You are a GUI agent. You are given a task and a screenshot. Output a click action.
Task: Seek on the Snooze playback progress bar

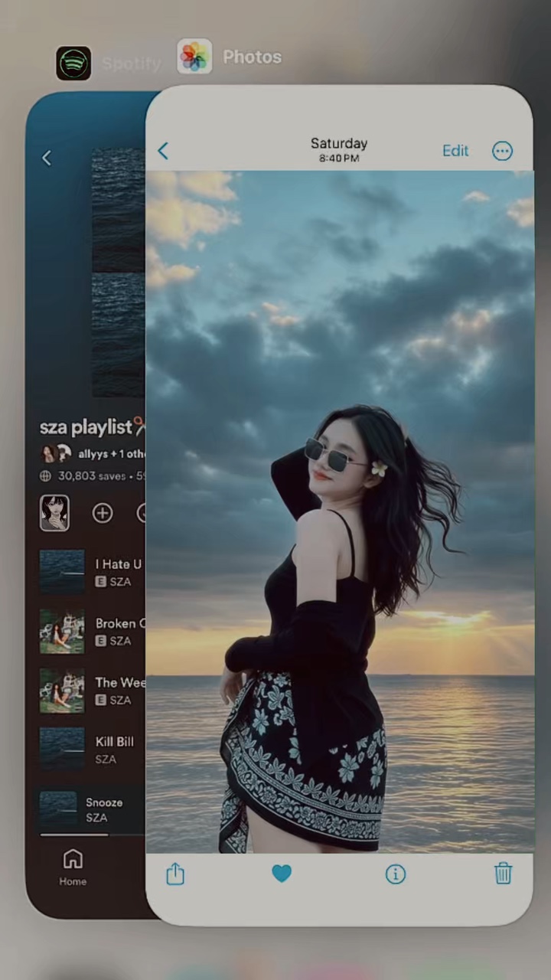point(93,835)
